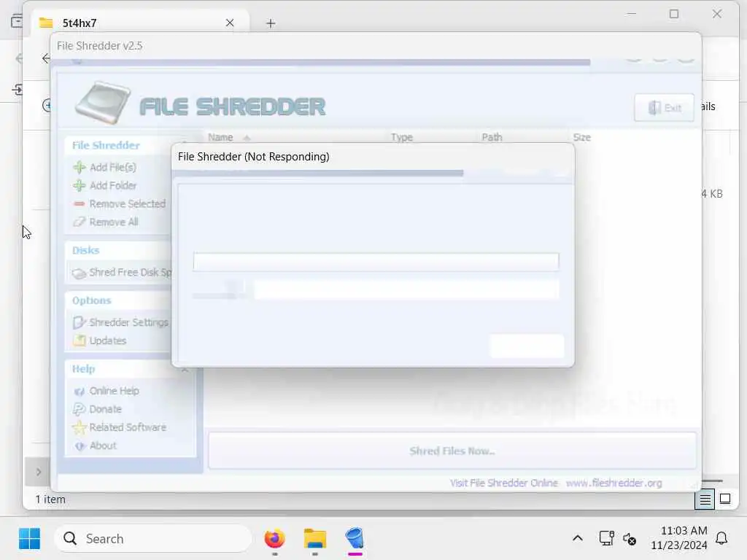
Task: Click the Shredder Settings icon
Action: tap(79, 322)
